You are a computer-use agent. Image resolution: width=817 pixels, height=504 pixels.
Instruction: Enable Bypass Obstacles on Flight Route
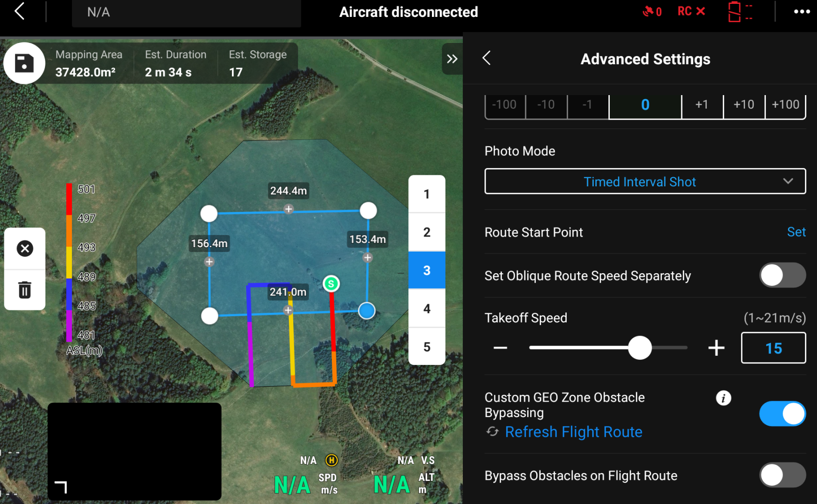[x=782, y=476]
